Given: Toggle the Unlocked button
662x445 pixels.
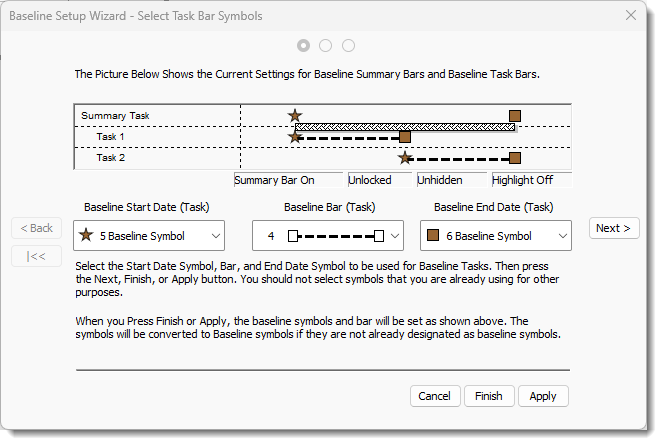Looking at the screenshot, I should [x=379, y=180].
